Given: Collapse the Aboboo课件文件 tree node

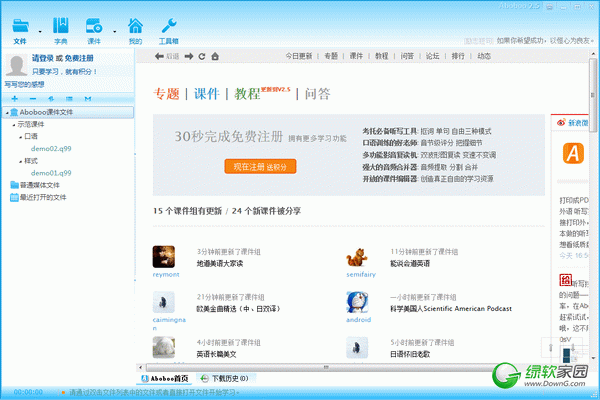Looking at the screenshot, I should pos(7,113).
